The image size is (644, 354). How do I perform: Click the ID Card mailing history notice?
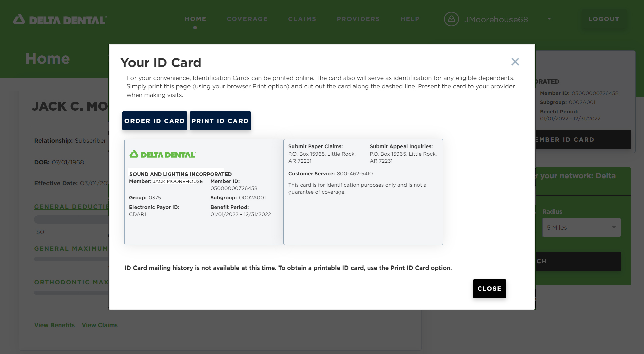point(288,268)
